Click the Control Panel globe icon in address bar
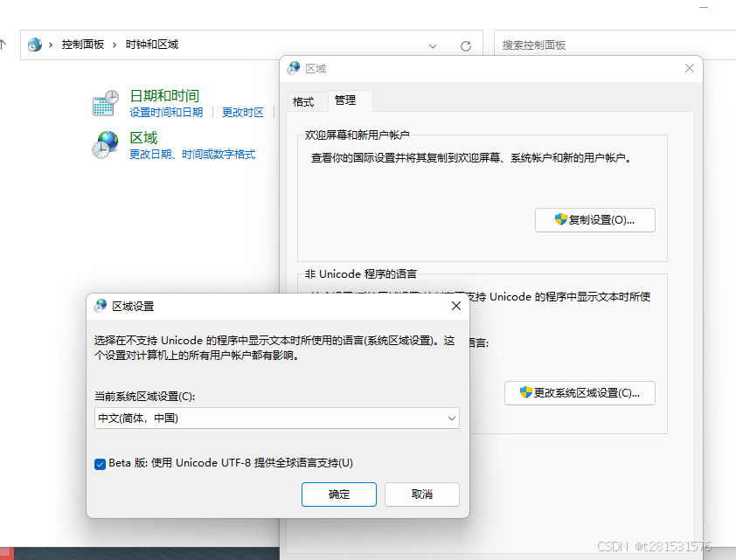Viewport: 736px width, 560px height. (x=33, y=45)
